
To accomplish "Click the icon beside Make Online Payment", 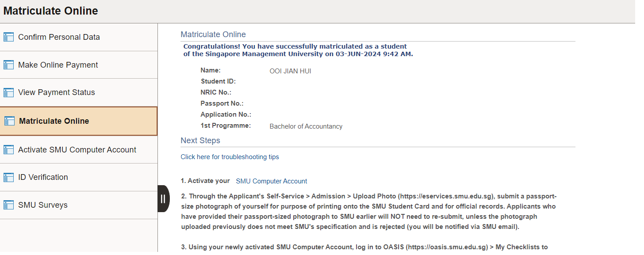I will point(9,65).
